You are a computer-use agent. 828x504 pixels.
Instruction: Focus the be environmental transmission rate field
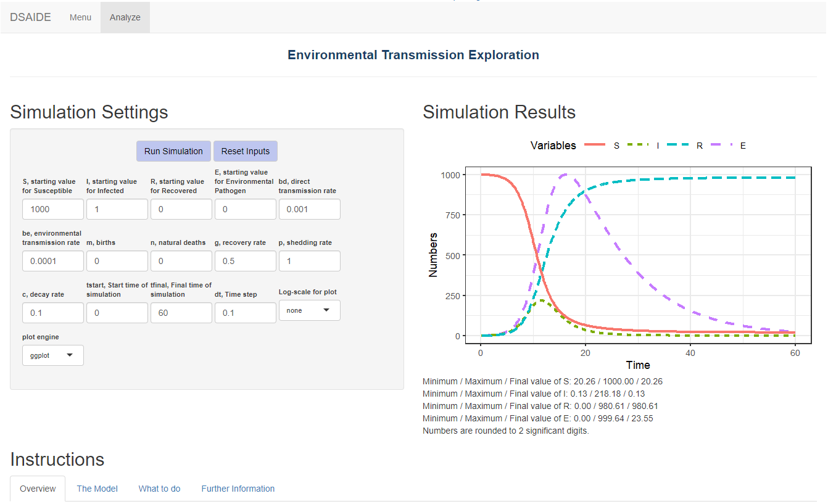53,261
